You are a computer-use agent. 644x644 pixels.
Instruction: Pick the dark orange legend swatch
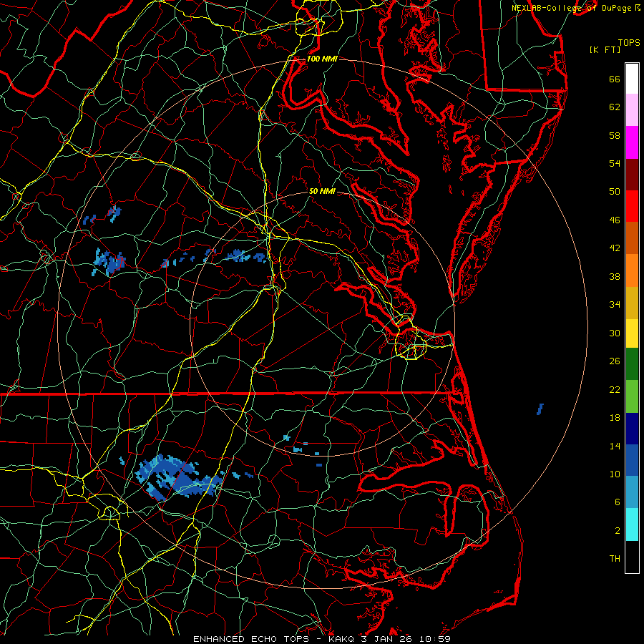point(632,238)
